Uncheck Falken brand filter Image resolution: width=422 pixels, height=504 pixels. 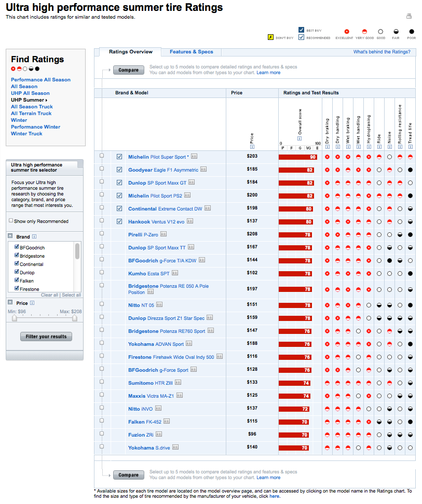[17, 281]
